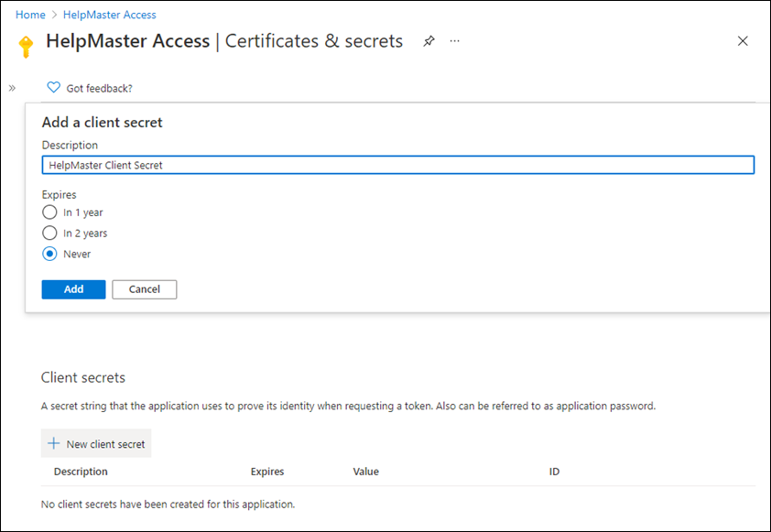Image resolution: width=771 pixels, height=532 pixels.
Task: Click the Value column header
Action: (x=366, y=472)
